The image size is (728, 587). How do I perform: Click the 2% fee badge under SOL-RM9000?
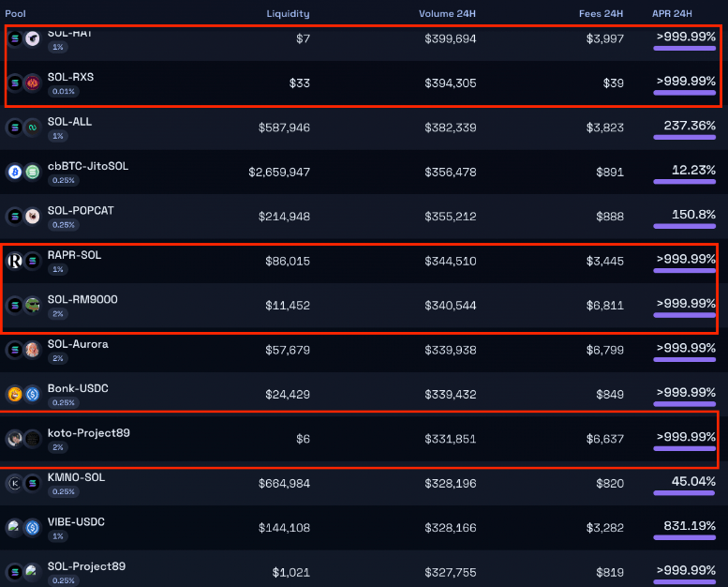pos(58,314)
